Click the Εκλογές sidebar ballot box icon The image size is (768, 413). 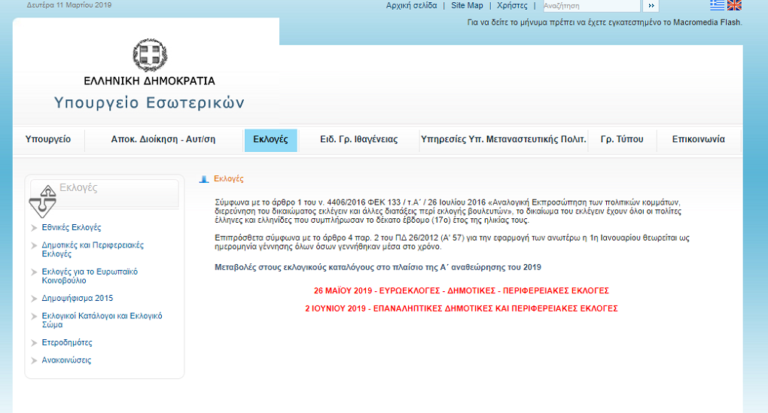click(x=43, y=201)
